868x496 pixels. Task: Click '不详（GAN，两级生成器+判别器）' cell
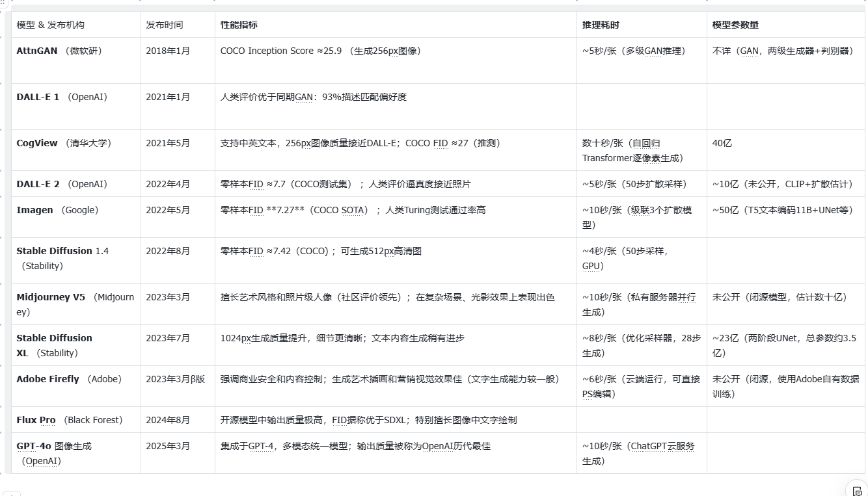pyautogui.click(x=786, y=60)
